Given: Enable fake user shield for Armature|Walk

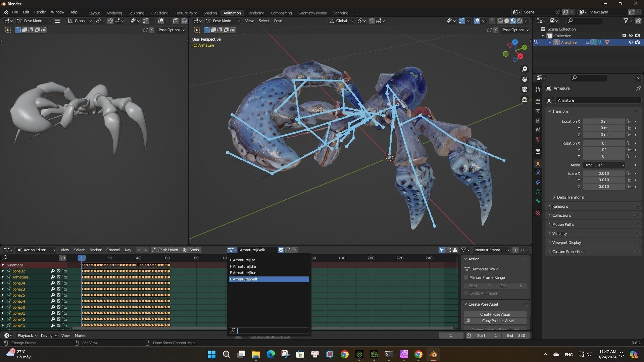Looking at the screenshot, I should (x=281, y=250).
